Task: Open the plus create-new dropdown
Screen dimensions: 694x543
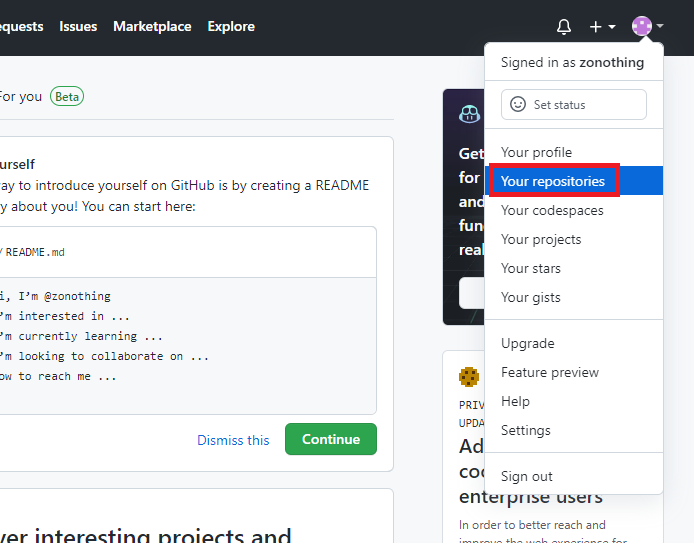Action: 602,27
